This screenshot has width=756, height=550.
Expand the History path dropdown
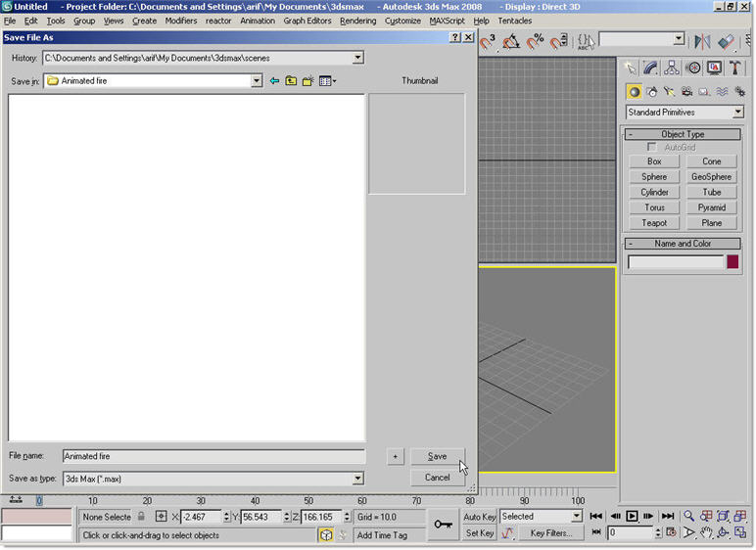click(x=357, y=58)
